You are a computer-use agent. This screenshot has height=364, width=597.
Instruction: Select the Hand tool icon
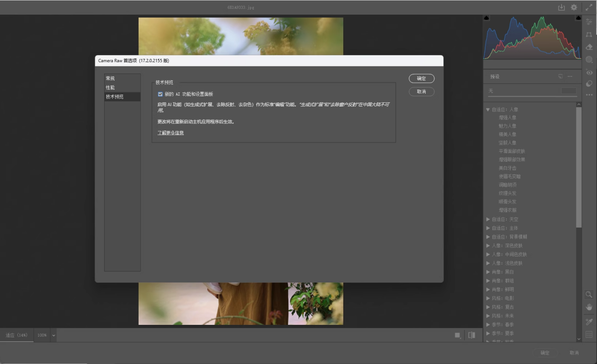tap(589, 306)
